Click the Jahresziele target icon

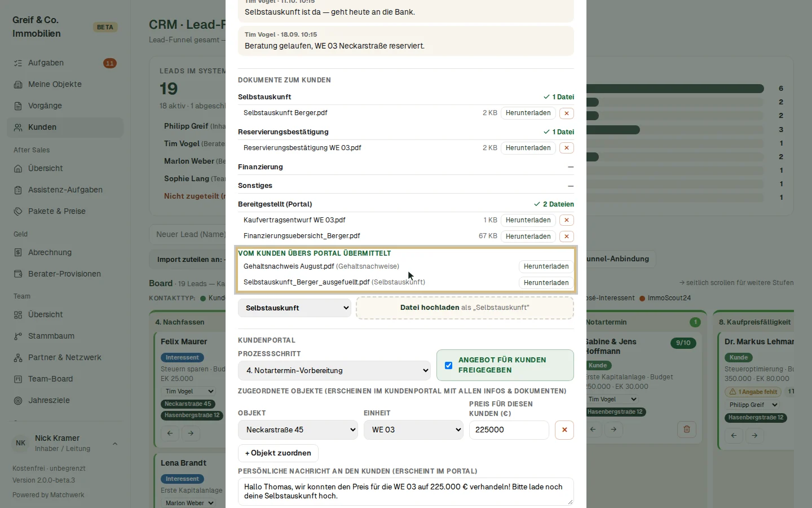[x=18, y=401]
